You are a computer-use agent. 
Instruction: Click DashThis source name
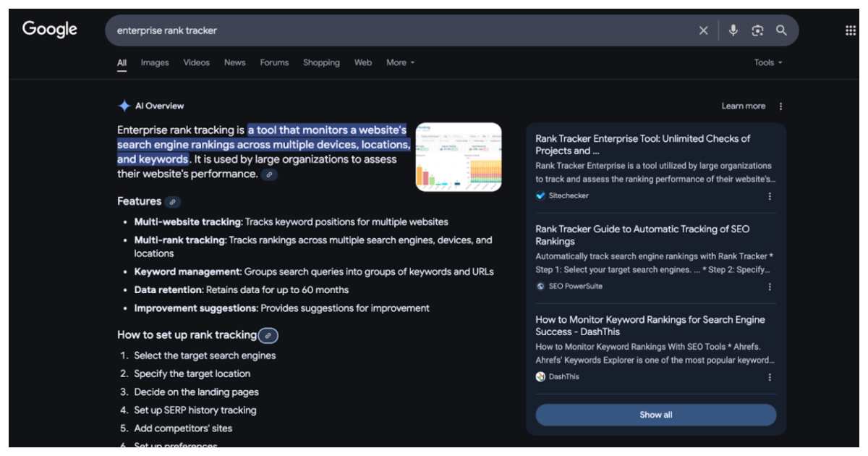pyautogui.click(x=563, y=376)
